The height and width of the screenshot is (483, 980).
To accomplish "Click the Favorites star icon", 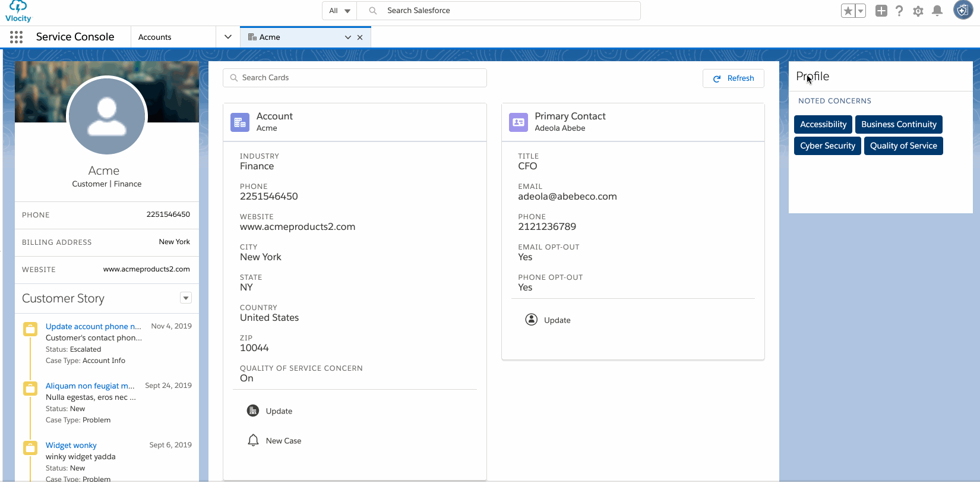I will coord(848,11).
